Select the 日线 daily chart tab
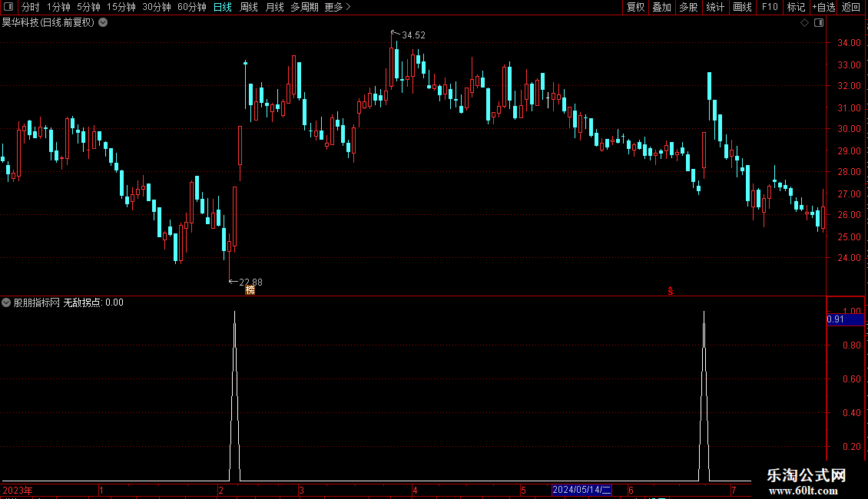Image resolution: width=868 pixels, height=499 pixels. (223, 7)
